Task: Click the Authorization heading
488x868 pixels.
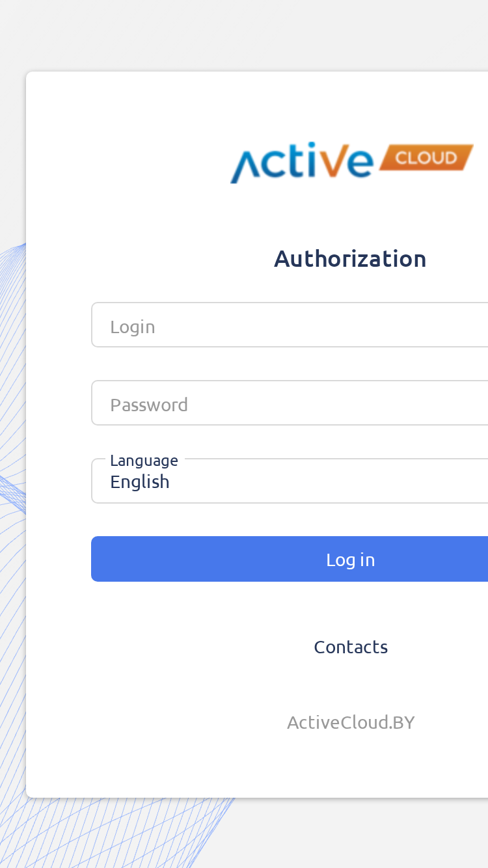Action: [350, 259]
